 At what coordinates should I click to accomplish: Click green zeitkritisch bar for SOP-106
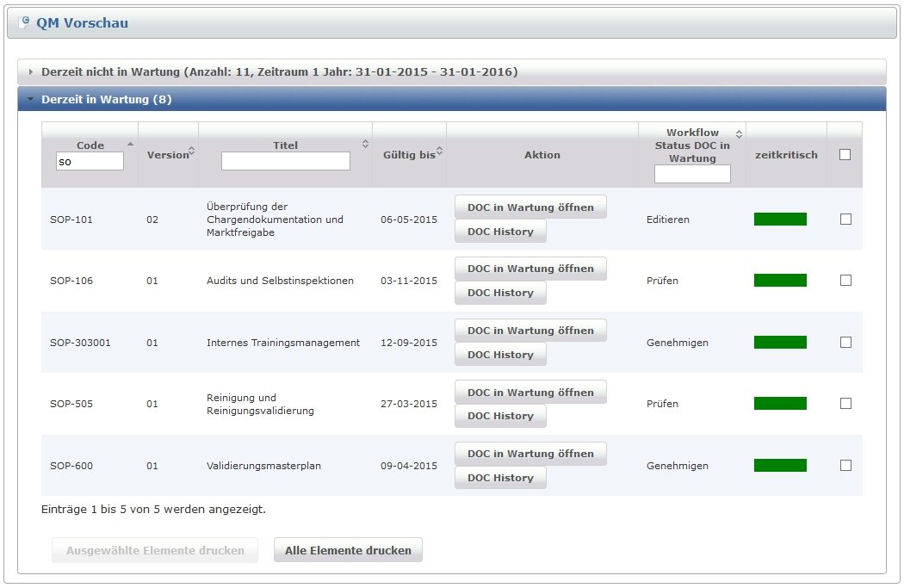[x=780, y=280]
